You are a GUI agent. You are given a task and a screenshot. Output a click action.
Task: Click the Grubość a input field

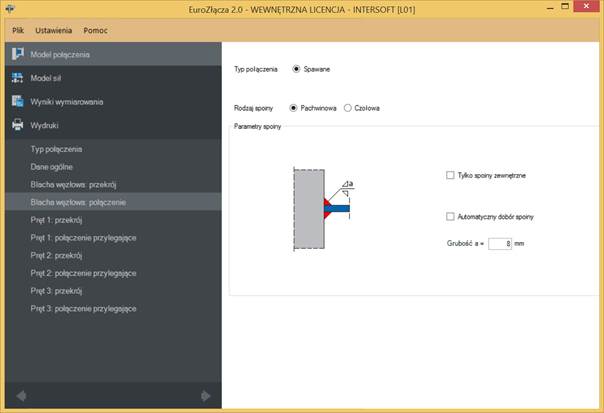[x=500, y=243]
